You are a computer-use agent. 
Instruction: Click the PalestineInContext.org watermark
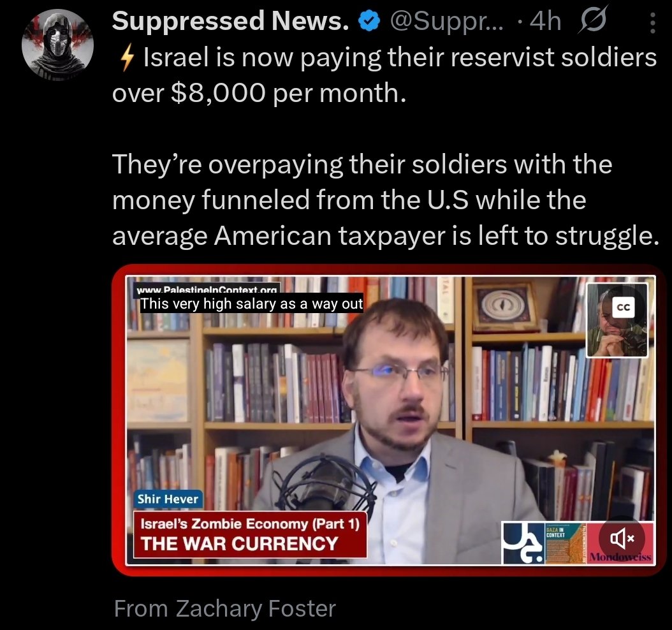(207, 289)
